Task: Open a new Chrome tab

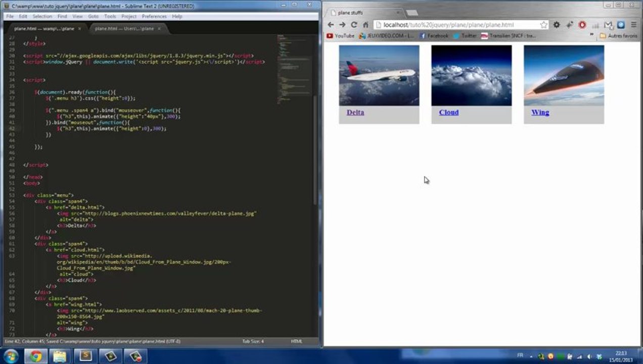Action: point(412,13)
